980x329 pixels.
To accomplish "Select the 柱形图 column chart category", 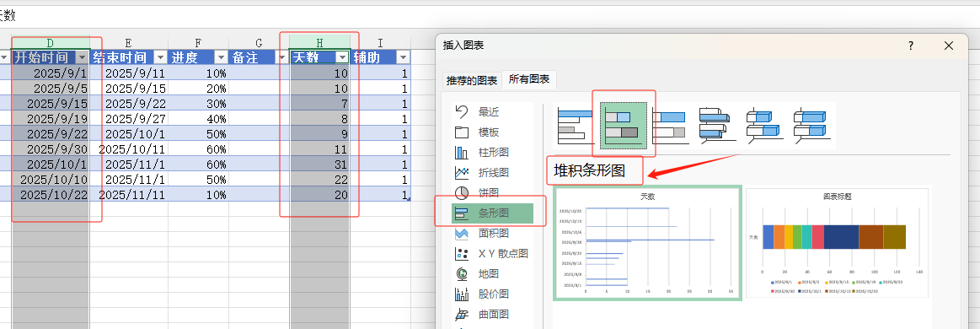I will point(492,152).
